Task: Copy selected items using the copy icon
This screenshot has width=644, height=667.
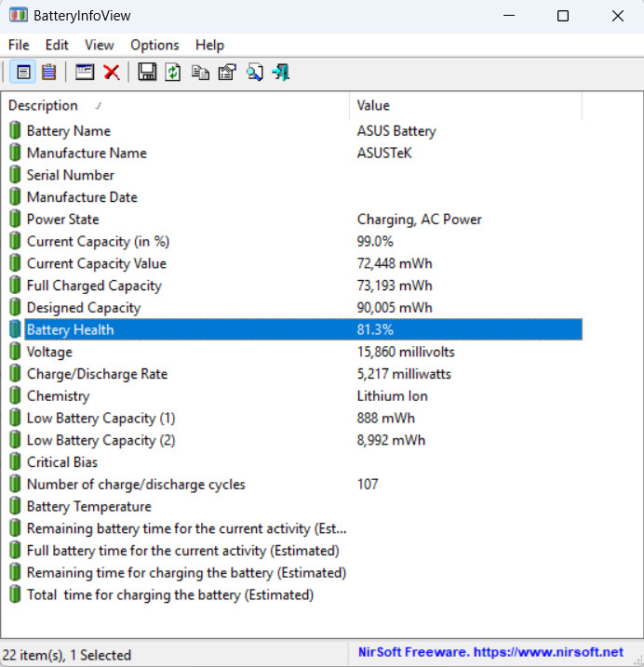Action: 200,73
